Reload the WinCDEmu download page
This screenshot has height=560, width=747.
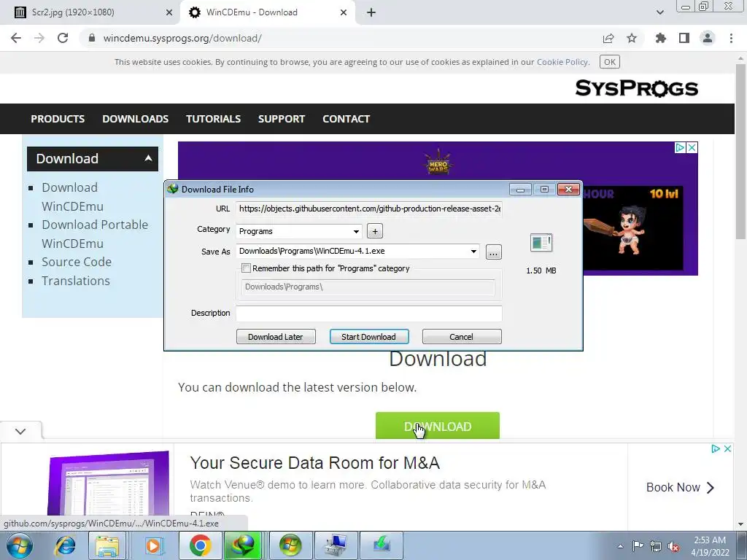pos(63,38)
